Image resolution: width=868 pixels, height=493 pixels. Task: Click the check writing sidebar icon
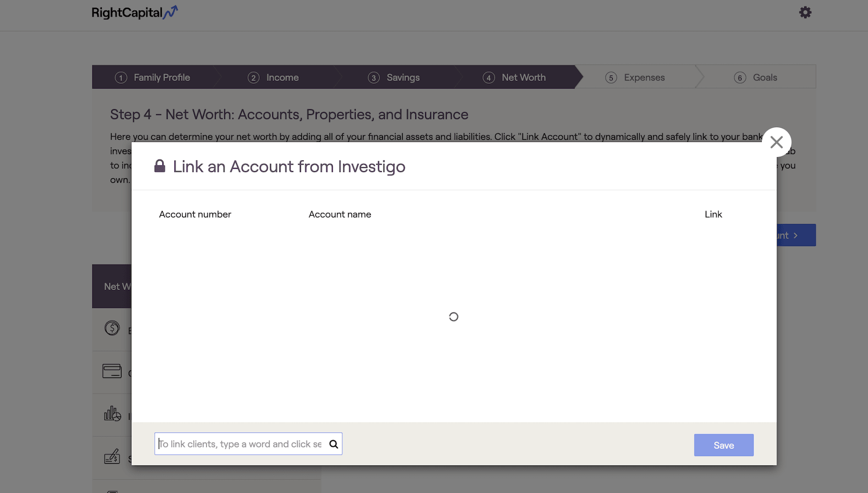tap(112, 456)
